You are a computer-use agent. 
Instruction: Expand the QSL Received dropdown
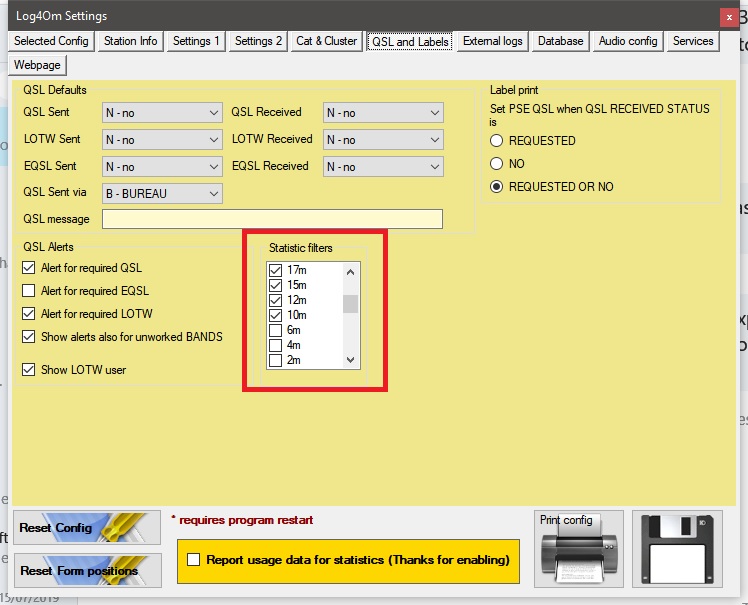point(383,113)
